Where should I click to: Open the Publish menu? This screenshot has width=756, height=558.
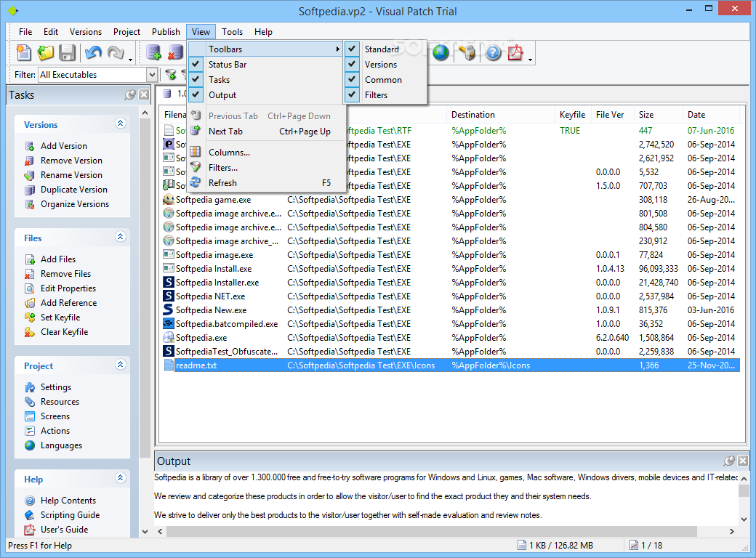[x=166, y=32]
